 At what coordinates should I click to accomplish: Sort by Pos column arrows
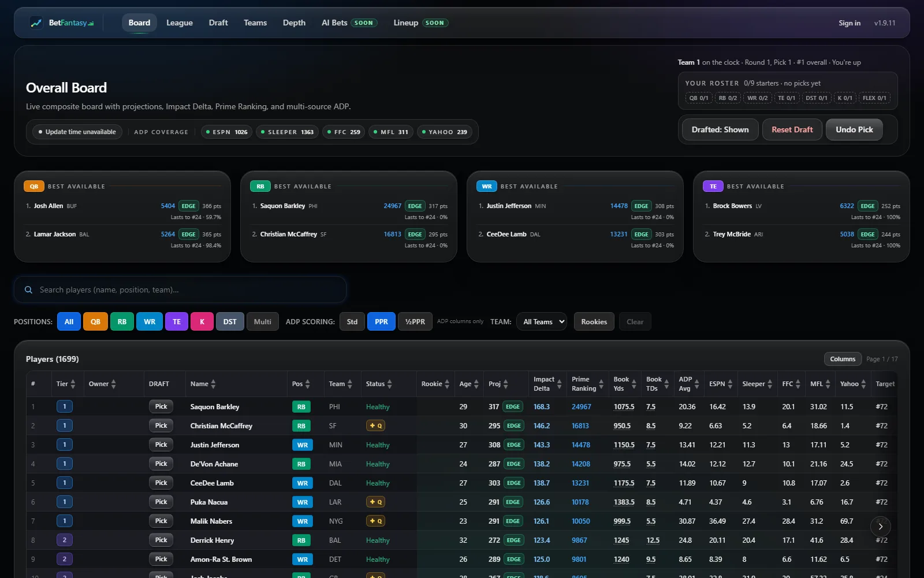click(307, 384)
